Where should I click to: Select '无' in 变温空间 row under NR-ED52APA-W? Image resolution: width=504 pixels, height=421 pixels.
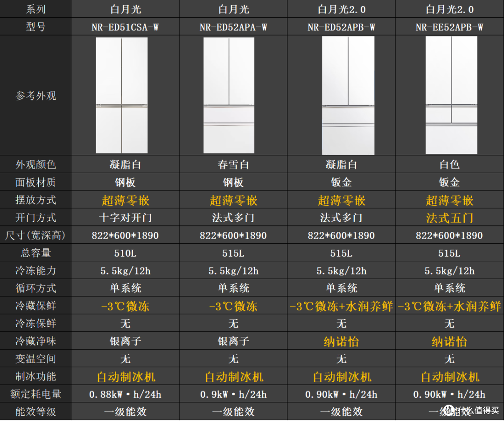click(233, 359)
